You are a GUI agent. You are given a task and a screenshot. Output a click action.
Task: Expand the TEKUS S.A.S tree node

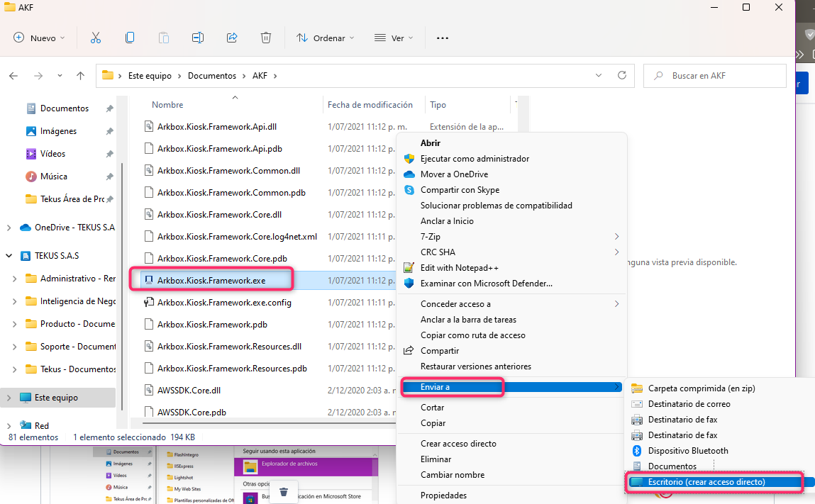click(9, 256)
